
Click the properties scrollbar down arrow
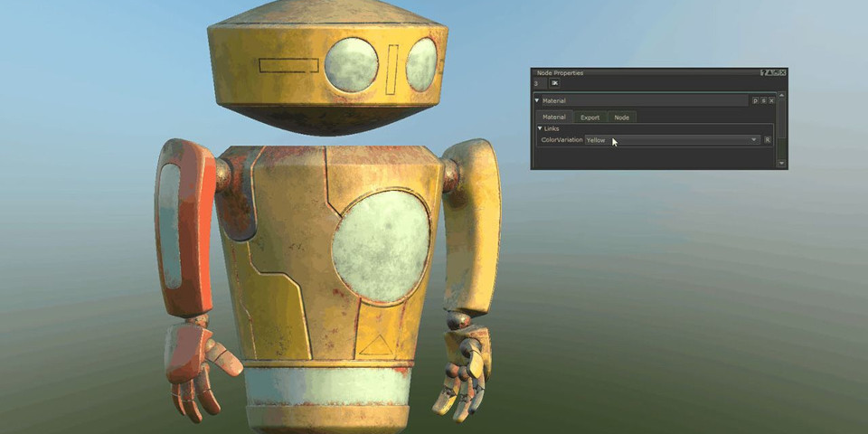click(x=782, y=164)
